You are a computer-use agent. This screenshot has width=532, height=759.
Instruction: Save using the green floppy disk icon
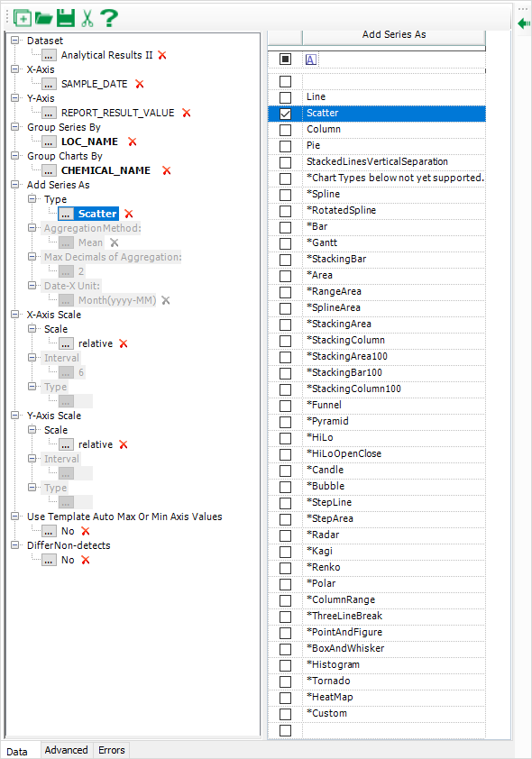click(66, 18)
